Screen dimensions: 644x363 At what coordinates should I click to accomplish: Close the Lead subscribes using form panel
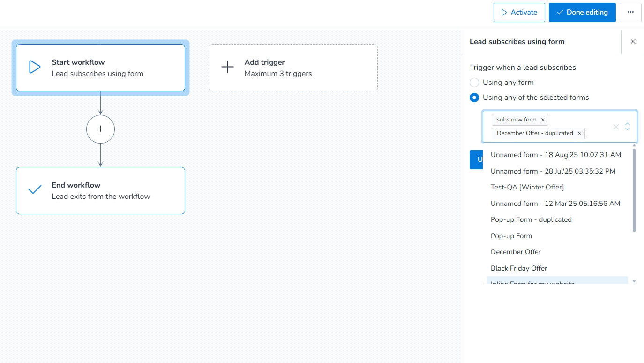(633, 42)
